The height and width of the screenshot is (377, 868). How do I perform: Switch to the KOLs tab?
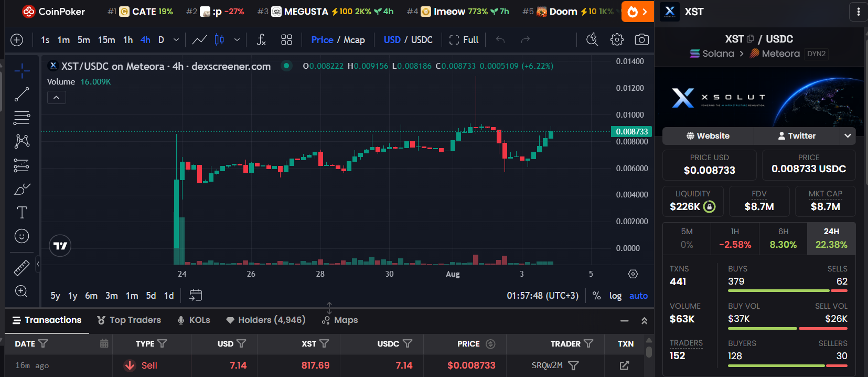point(194,320)
